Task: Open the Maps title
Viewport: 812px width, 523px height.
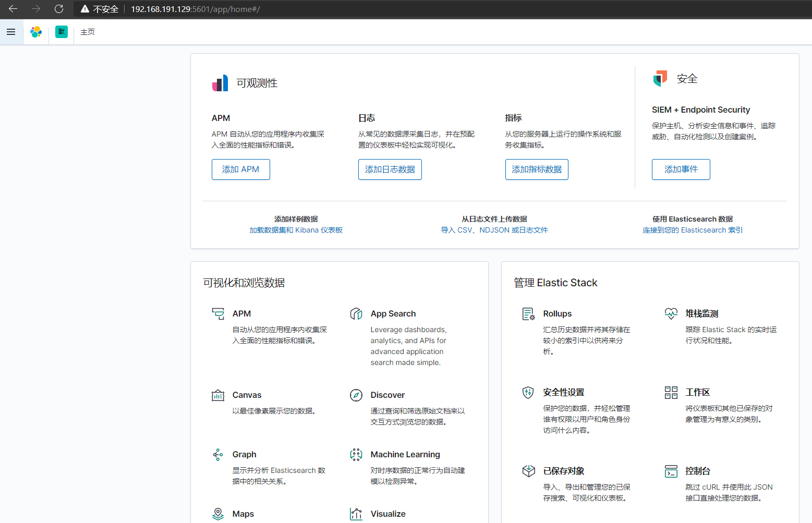Action: tap(243, 514)
